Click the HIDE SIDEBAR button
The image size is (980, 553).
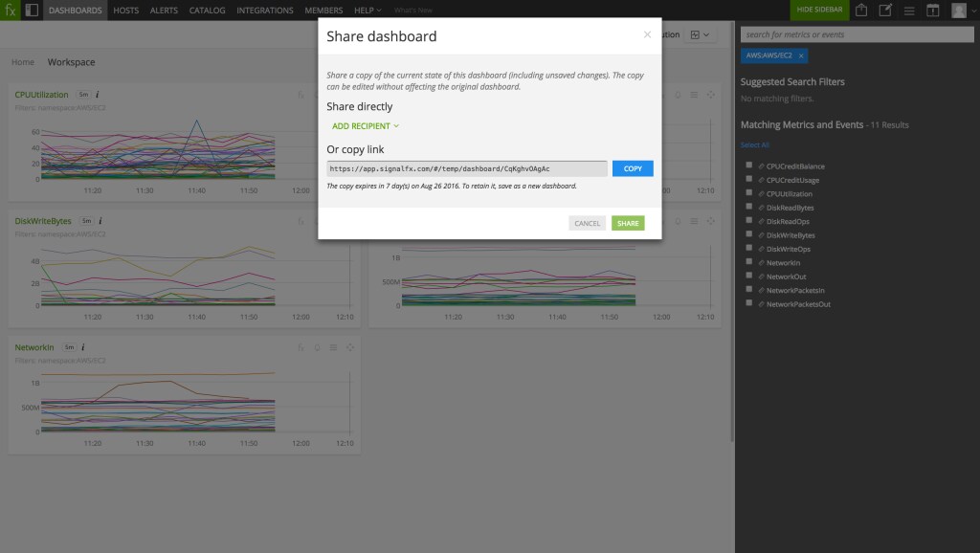819,10
